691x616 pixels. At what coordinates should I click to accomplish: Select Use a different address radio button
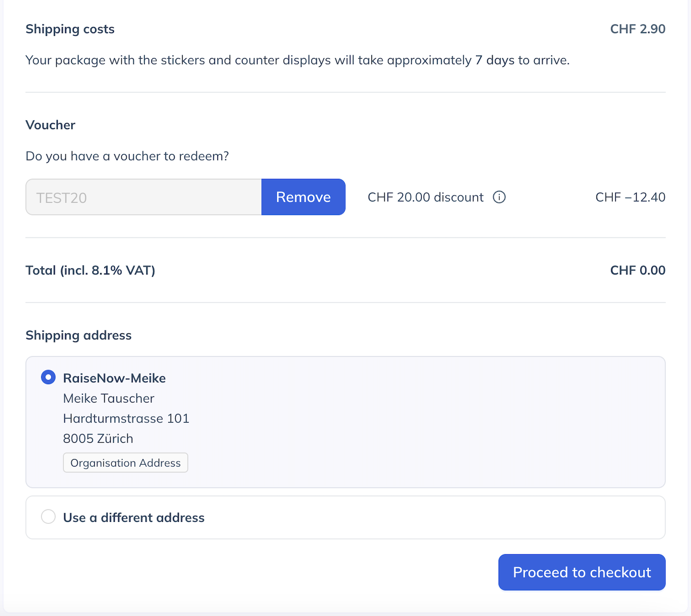coord(48,516)
